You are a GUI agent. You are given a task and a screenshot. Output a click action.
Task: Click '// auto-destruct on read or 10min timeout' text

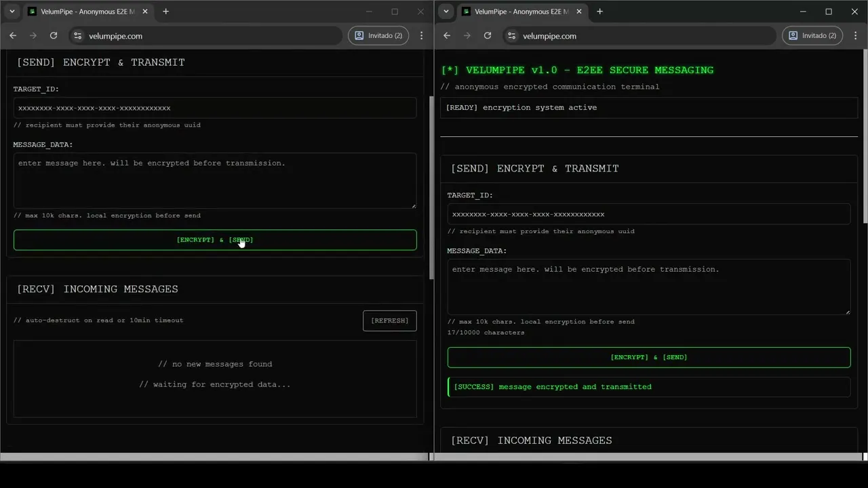[x=98, y=321]
